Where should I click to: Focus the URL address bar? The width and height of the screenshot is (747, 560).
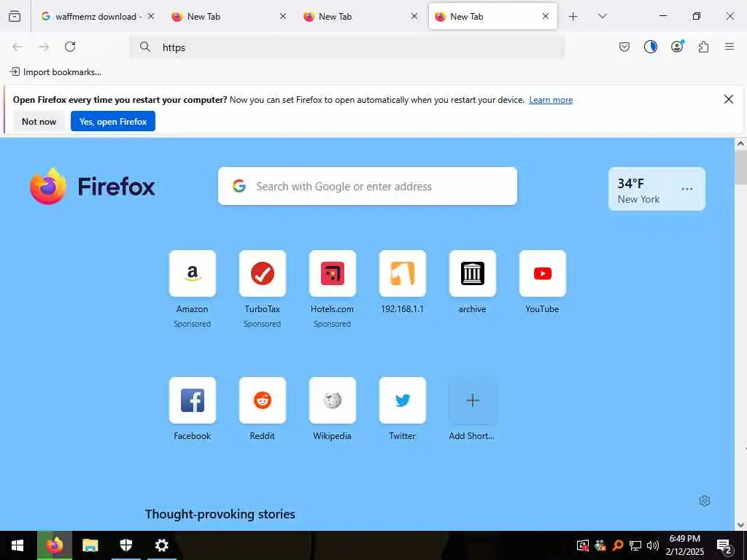point(347,47)
